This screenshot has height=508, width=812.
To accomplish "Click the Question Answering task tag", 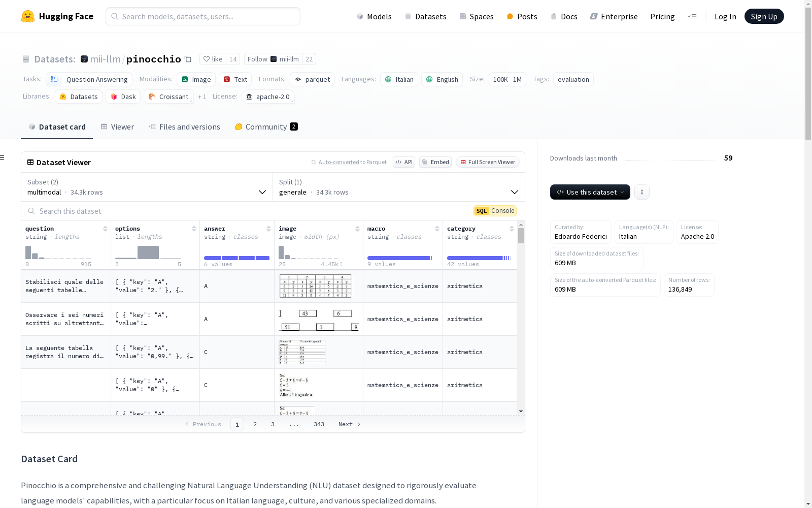I will coord(89,79).
